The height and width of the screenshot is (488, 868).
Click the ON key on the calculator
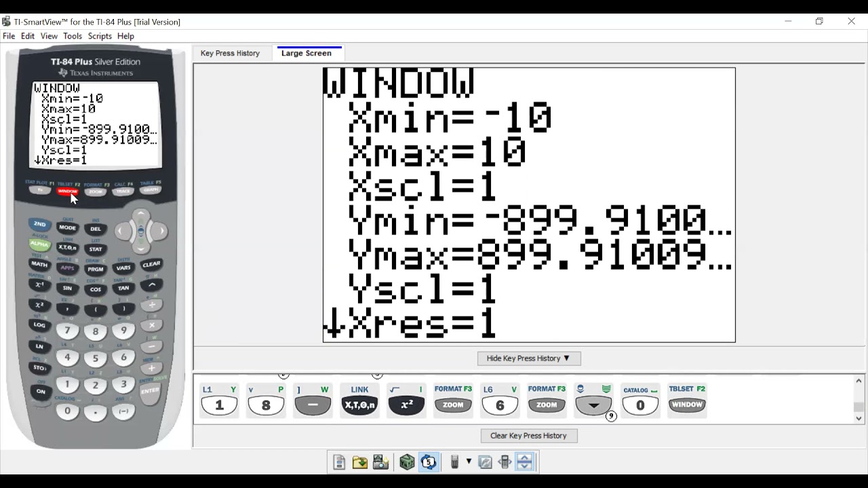(40, 391)
